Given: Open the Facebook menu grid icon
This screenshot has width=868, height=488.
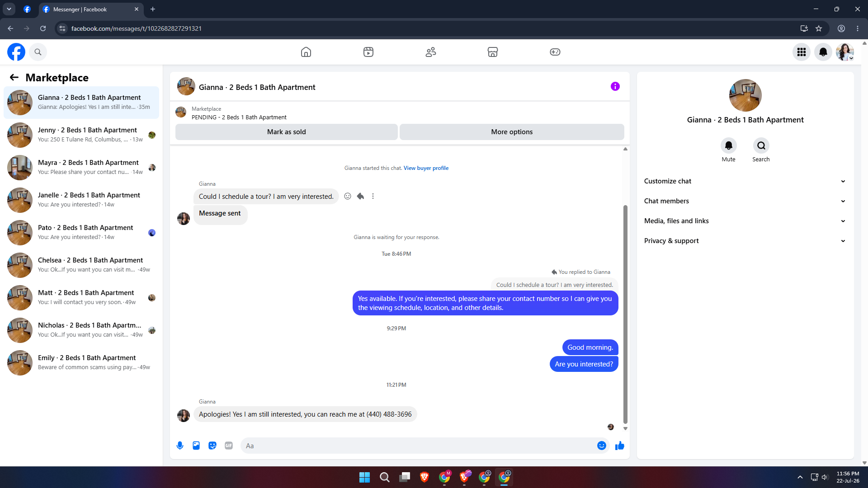Looking at the screenshot, I should coord(802,52).
